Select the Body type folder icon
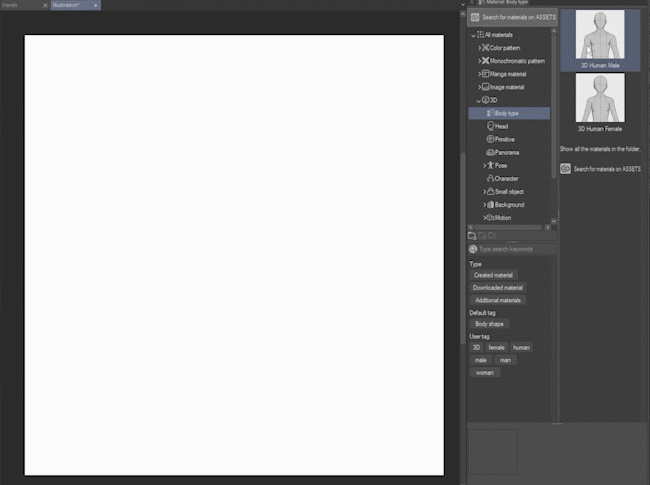The width and height of the screenshot is (650, 485). point(490,113)
